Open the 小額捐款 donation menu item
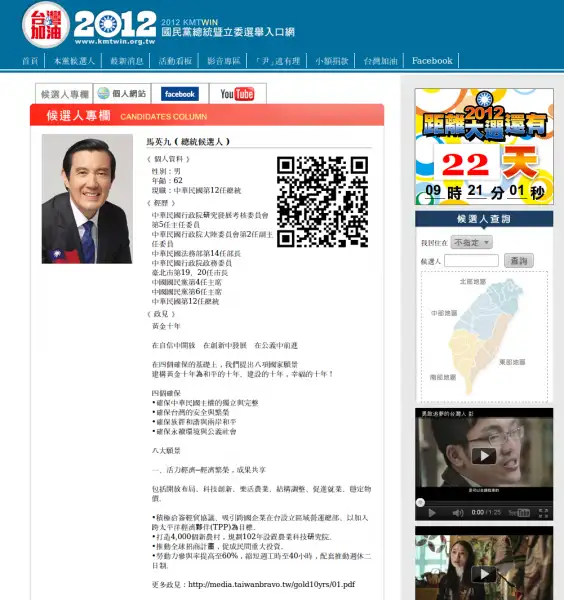Image resolution: width=564 pixels, height=600 pixels. (x=332, y=61)
